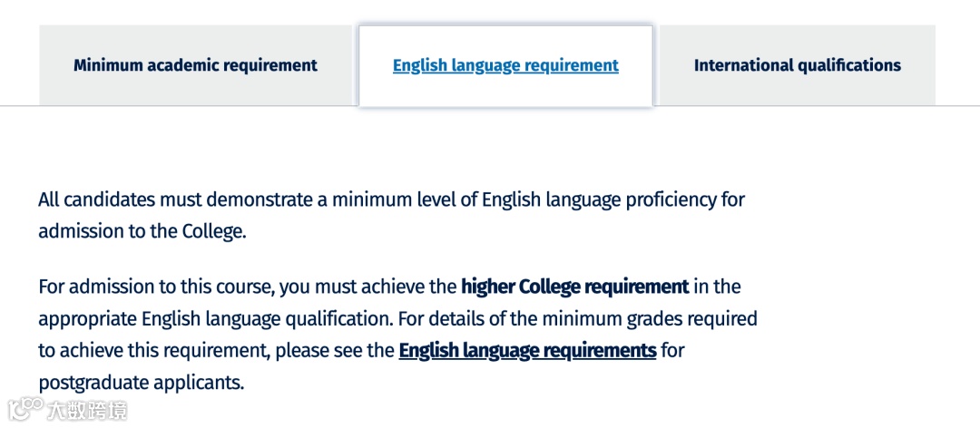Click the phrase please see the

334,351
